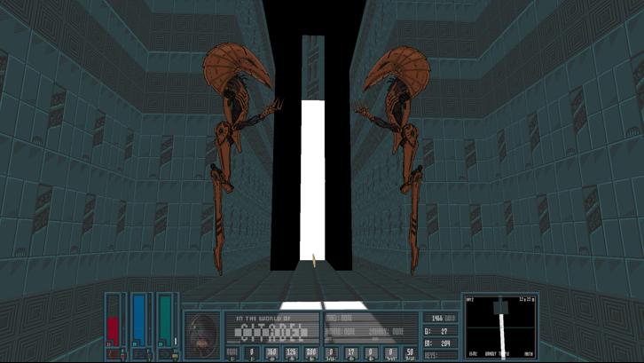The image size is (644, 363).
Task: Click the small yellow item on floor
Action: click(x=314, y=261)
